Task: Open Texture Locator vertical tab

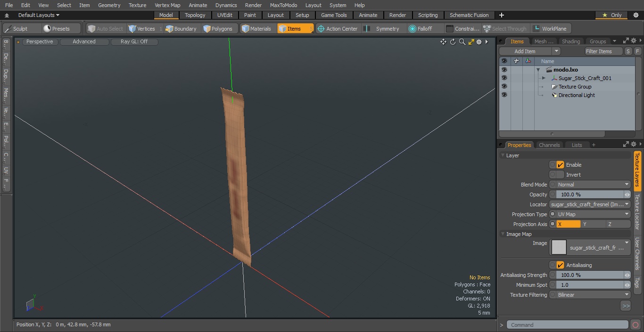Action: (x=637, y=212)
